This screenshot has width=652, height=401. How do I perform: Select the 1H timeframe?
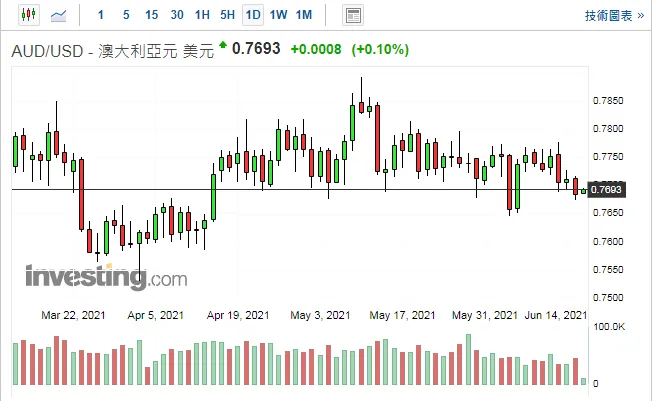coord(202,15)
